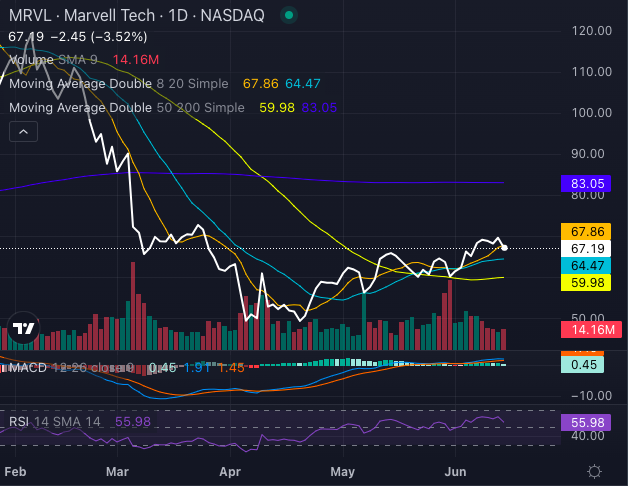Open the TradingView logo badge

24,328
